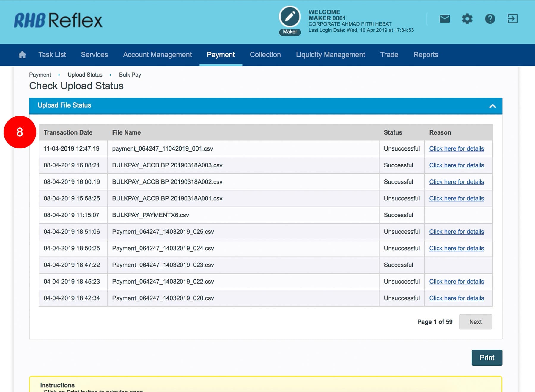Select the BULKPAY_PAYMENTX6.csv file row
Image resolution: width=535 pixels, height=392 pixels.
click(150, 215)
